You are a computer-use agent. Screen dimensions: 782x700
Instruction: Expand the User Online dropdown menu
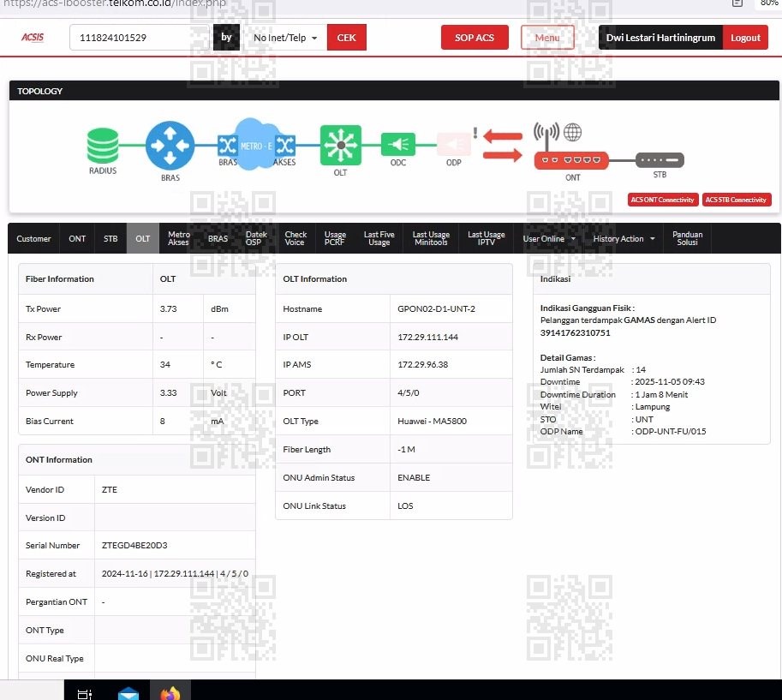pyautogui.click(x=549, y=238)
